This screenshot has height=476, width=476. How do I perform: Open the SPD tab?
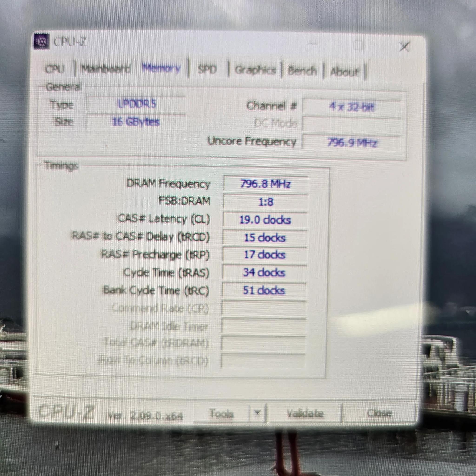[x=208, y=70]
